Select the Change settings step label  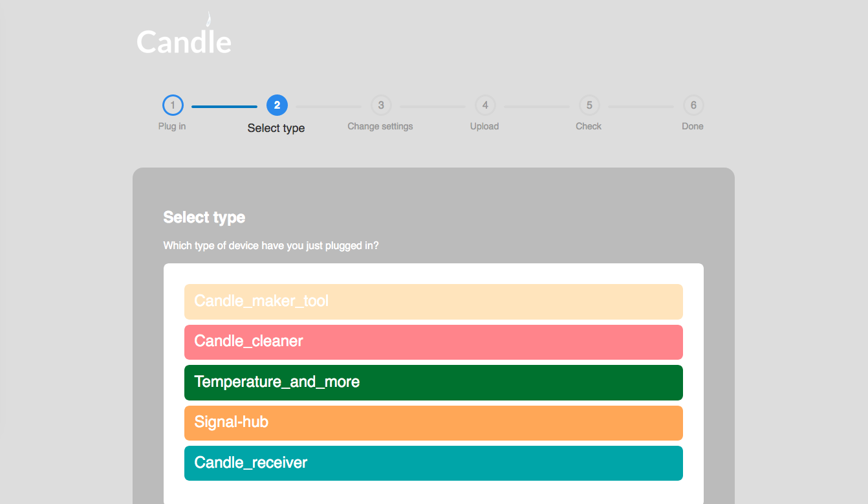(380, 126)
